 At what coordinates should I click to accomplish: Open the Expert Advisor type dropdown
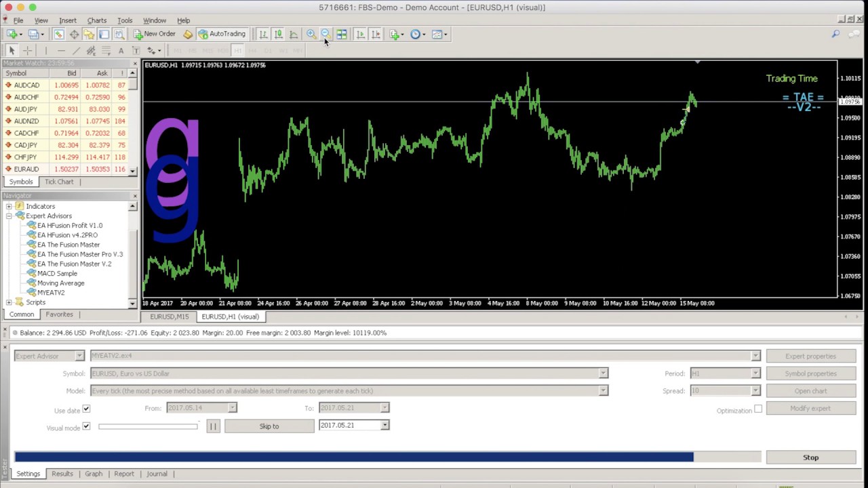79,356
